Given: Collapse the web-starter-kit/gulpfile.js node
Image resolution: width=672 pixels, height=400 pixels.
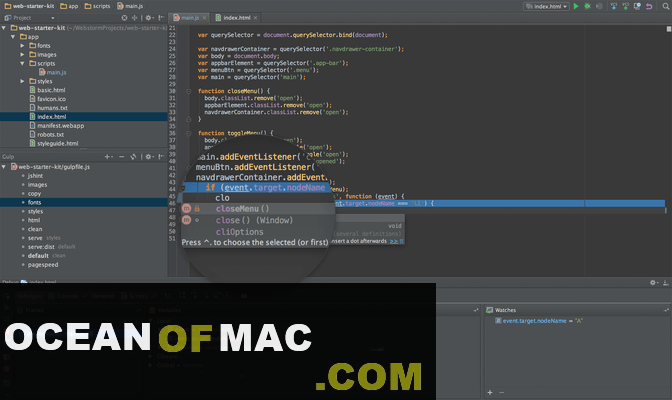Looking at the screenshot, I should [4, 167].
